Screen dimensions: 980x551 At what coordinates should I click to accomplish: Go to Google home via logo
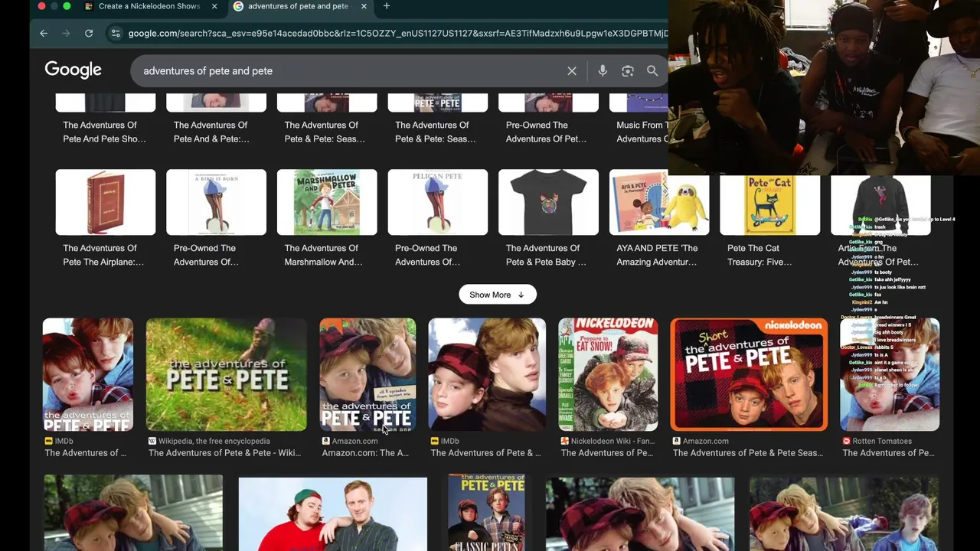(x=73, y=70)
